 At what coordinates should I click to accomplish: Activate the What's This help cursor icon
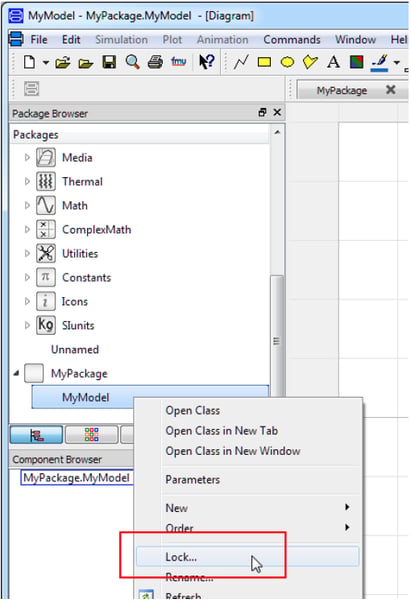[206, 62]
